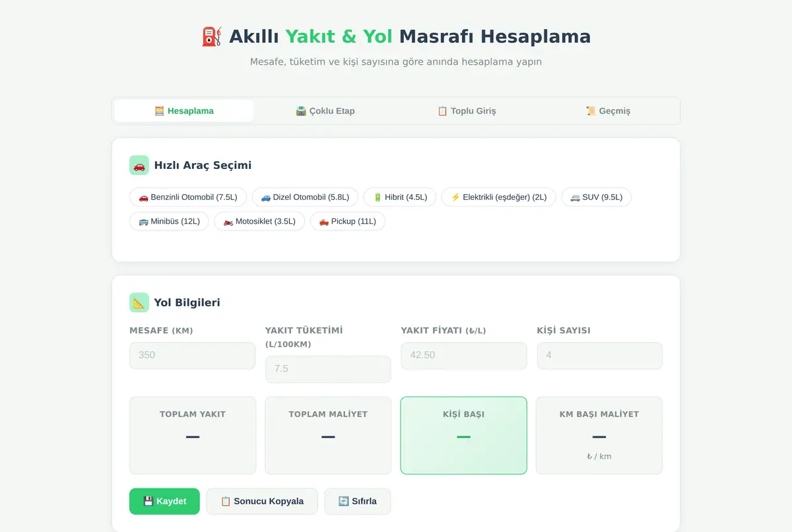This screenshot has width=792, height=532.
Task: Click the road icon on Çoklu Etap tab
Action: [301, 111]
